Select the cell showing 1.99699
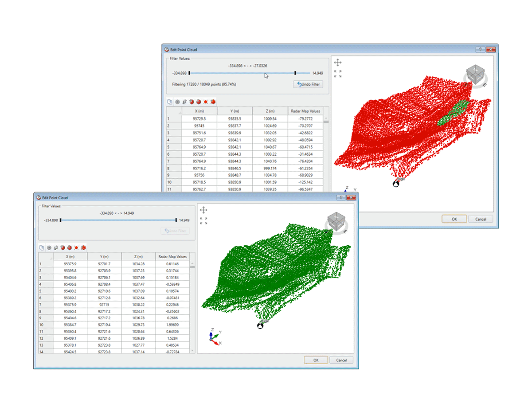532x416 pixels. coord(172,325)
